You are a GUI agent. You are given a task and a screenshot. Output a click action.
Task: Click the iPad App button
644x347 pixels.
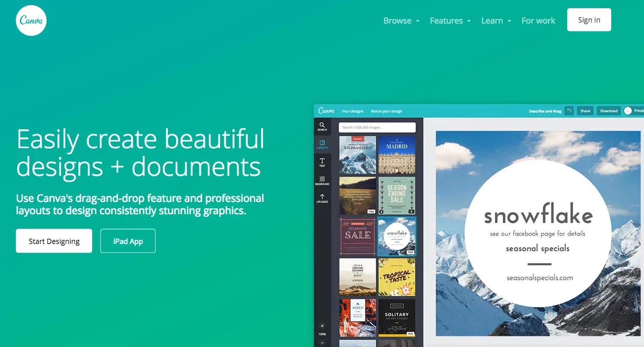128,241
